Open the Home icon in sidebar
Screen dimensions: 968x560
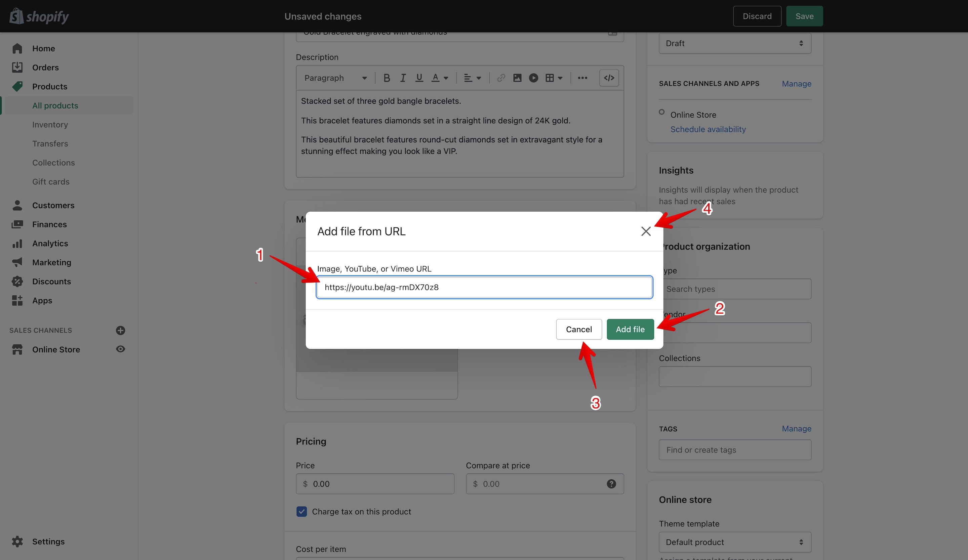17,48
